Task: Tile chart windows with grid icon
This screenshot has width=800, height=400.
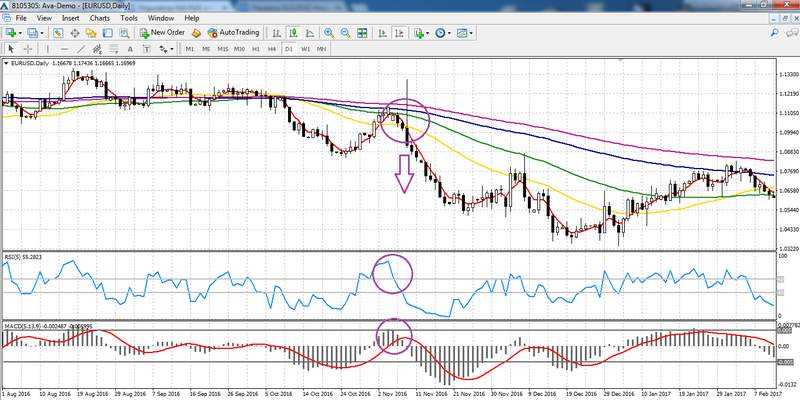Action: click(362, 33)
